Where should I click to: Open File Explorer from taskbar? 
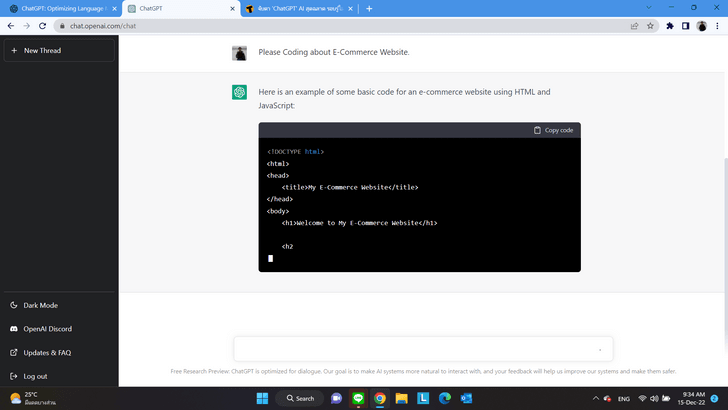click(x=402, y=398)
